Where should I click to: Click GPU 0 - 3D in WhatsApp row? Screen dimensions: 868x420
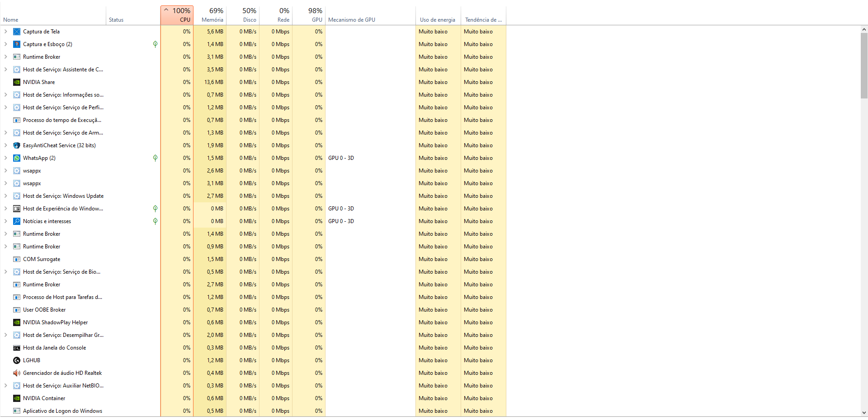pos(341,158)
